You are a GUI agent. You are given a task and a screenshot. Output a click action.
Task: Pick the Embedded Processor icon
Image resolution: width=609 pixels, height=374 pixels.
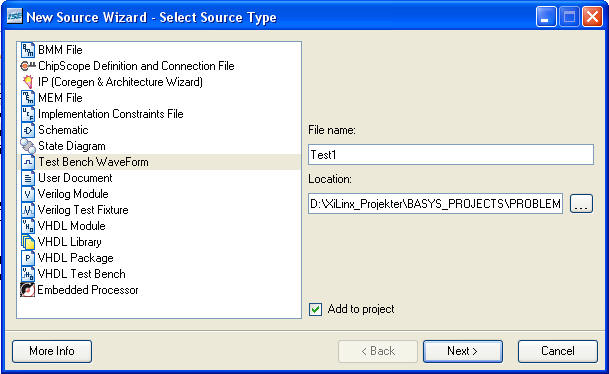pyautogui.click(x=28, y=290)
